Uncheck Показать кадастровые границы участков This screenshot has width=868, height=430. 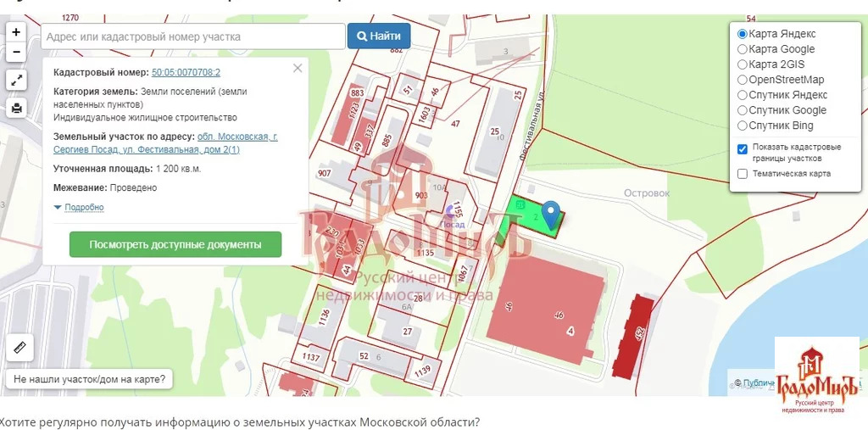[743, 149]
